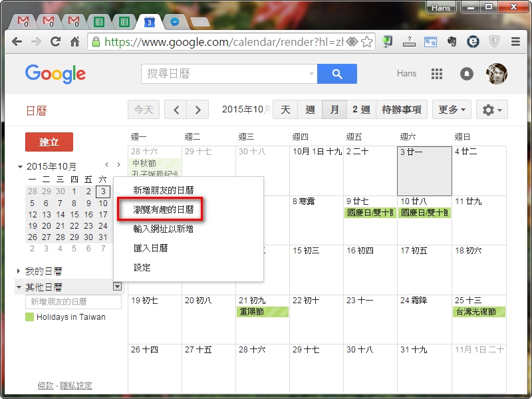
Task: Switch to the 天 (day) view
Action: point(285,110)
